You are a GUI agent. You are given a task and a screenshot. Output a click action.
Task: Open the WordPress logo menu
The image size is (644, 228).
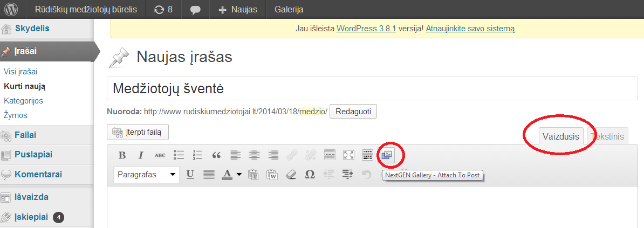coord(11,9)
